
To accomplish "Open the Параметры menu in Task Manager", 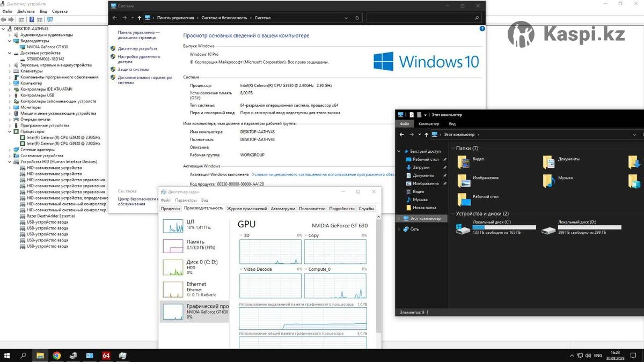I will click(x=186, y=200).
